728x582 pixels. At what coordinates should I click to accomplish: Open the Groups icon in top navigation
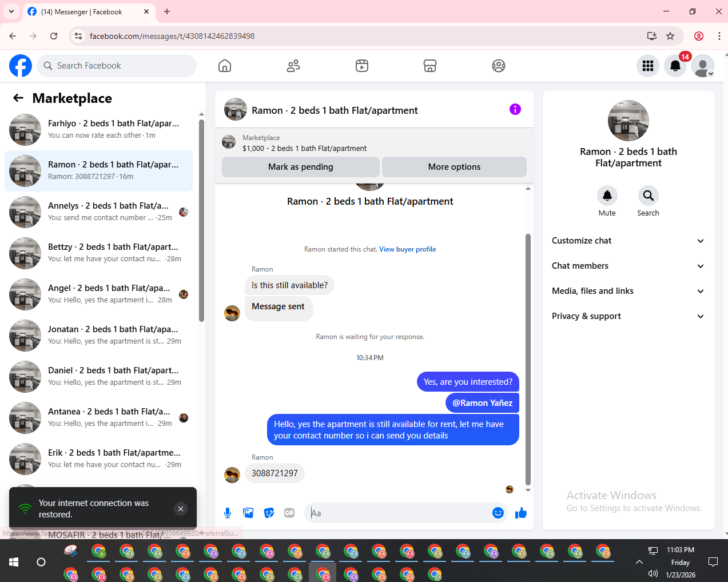pyautogui.click(x=499, y=66)
